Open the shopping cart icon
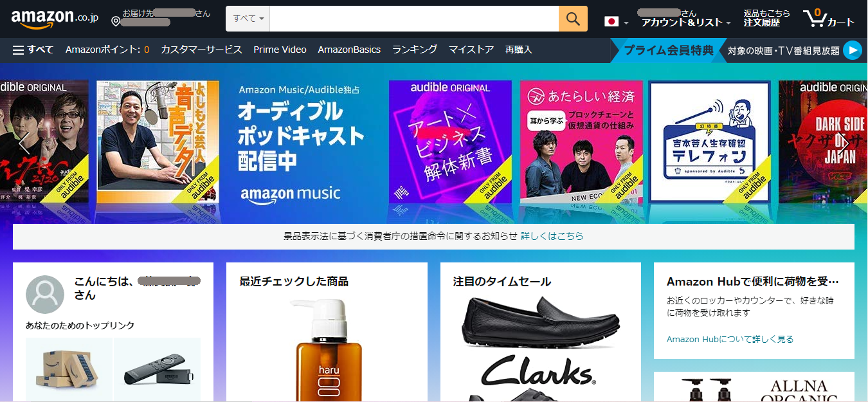The image size is (868, 402). (828, 19)
